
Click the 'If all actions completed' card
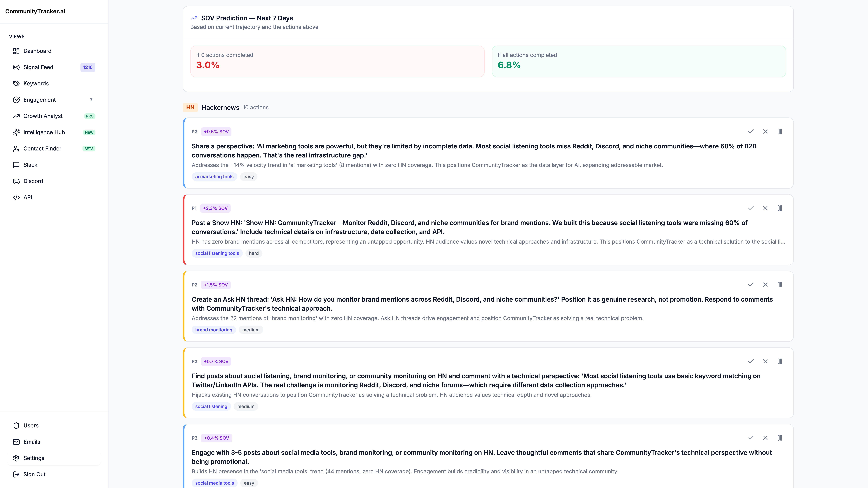coord(639,61)
